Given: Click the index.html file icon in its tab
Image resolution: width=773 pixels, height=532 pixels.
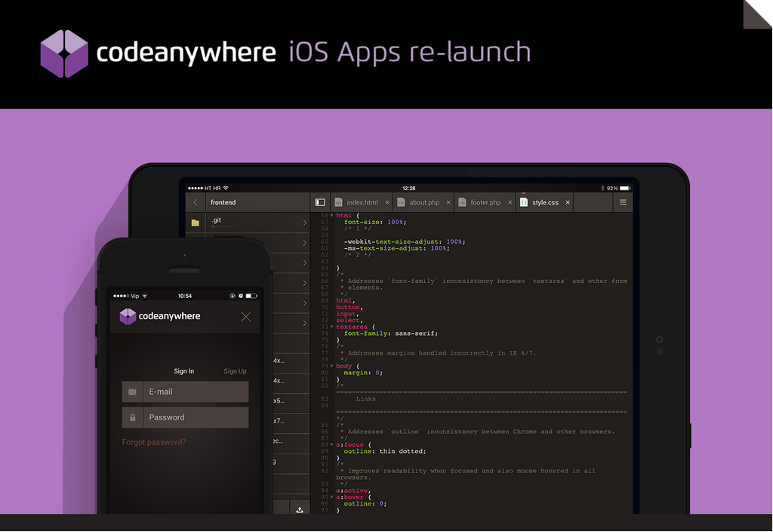Looking at the screenshot, I should click(x=339, y=202).
